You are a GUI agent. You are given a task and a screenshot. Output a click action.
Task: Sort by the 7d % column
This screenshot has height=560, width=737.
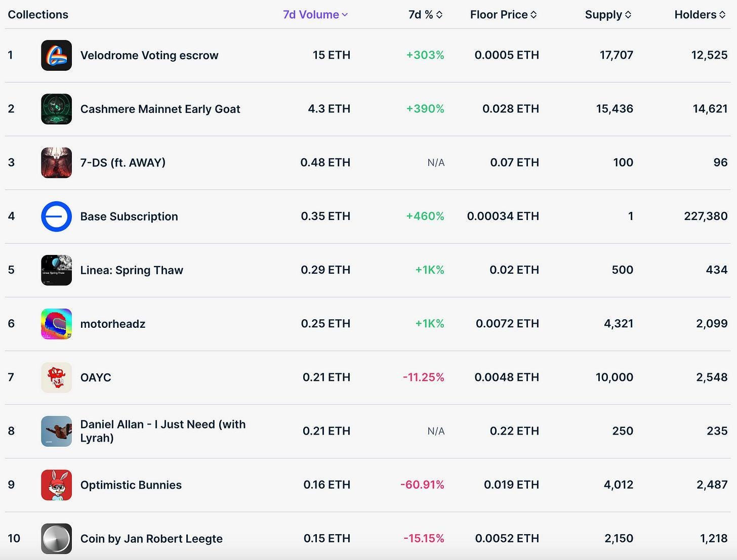point(425,15)
